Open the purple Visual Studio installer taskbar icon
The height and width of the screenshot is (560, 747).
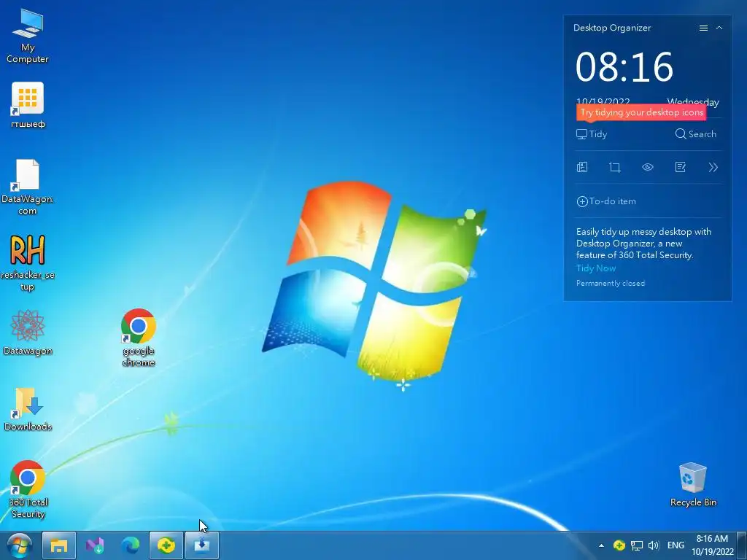[x=95, y=545]
